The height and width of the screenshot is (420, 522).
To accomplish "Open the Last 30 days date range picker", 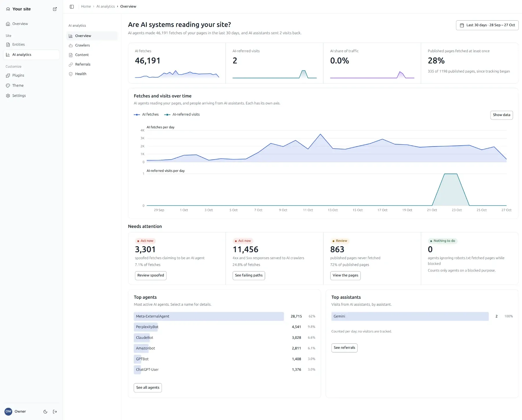I will point(487,25).
